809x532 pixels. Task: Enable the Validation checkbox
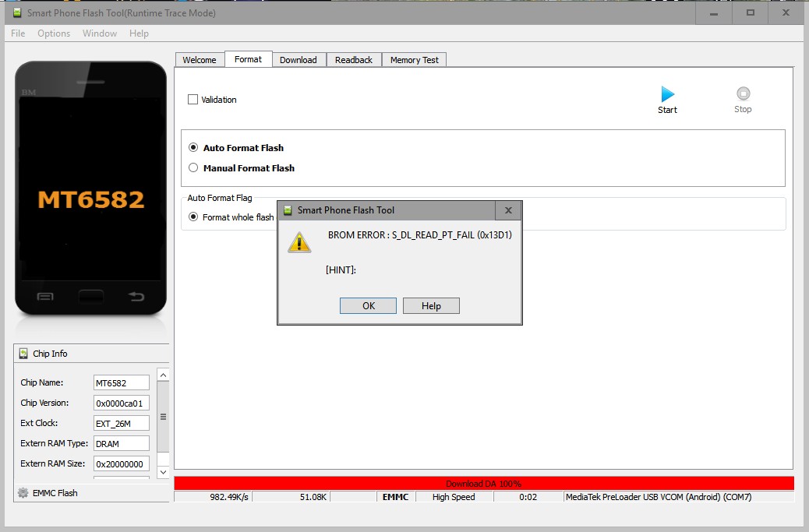(193, 100)
